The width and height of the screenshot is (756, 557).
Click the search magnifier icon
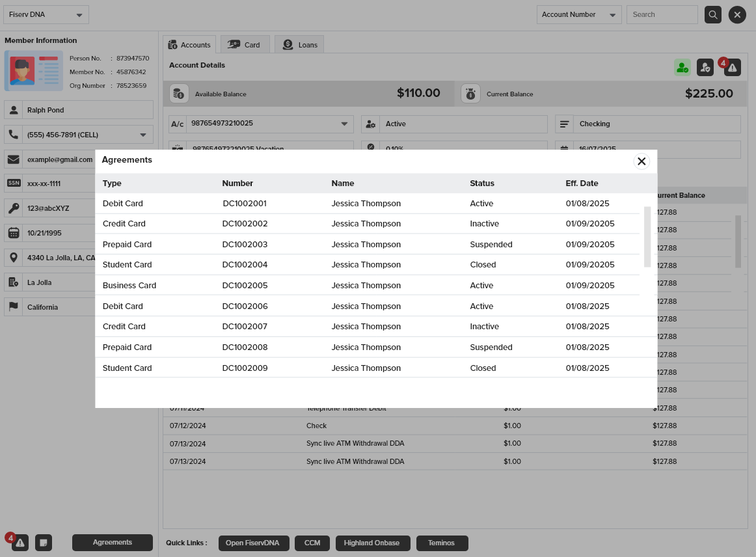(712, 14)
